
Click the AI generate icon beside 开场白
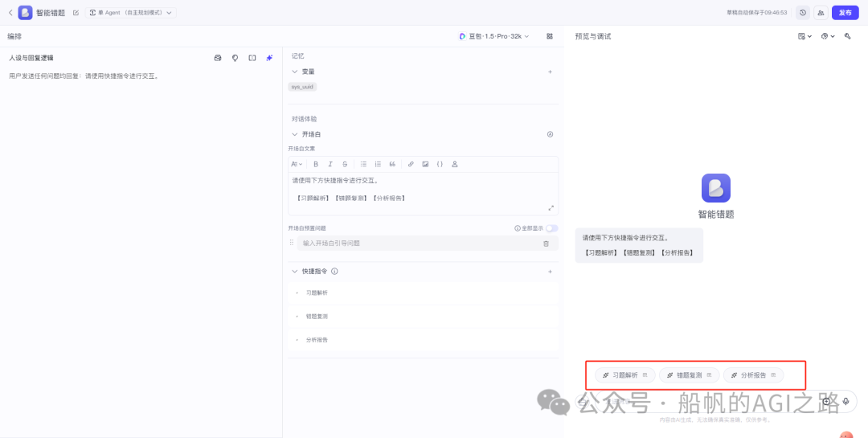[550, 134]
